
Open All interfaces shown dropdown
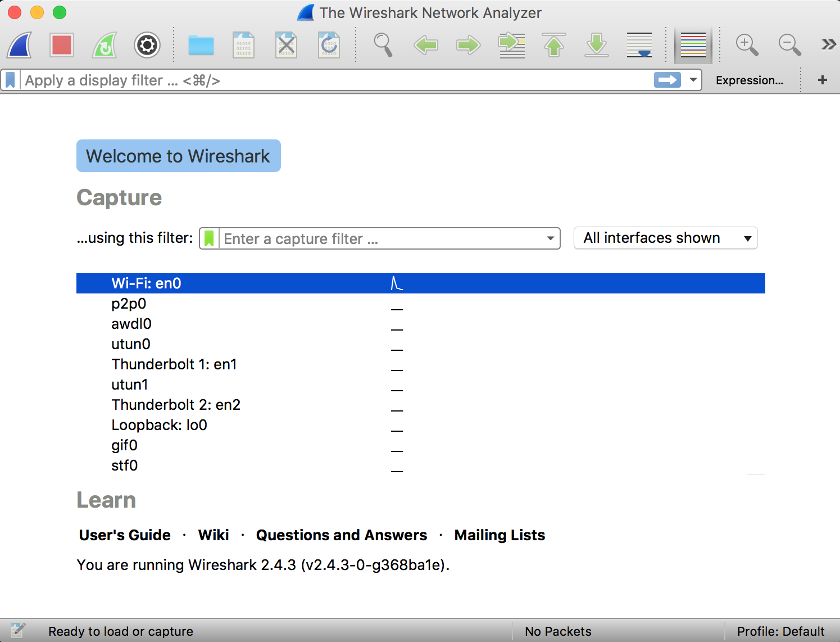pyautogui.click(x=666, y=238)
